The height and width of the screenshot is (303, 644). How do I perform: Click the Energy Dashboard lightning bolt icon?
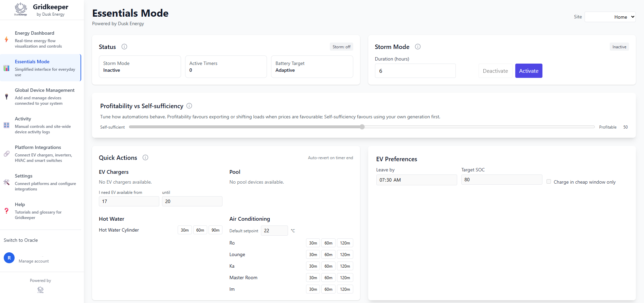coord(6,39)
